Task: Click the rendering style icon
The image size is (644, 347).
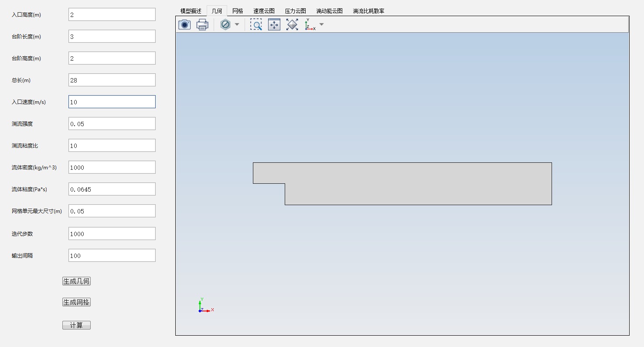Action: tap(225, 25)
